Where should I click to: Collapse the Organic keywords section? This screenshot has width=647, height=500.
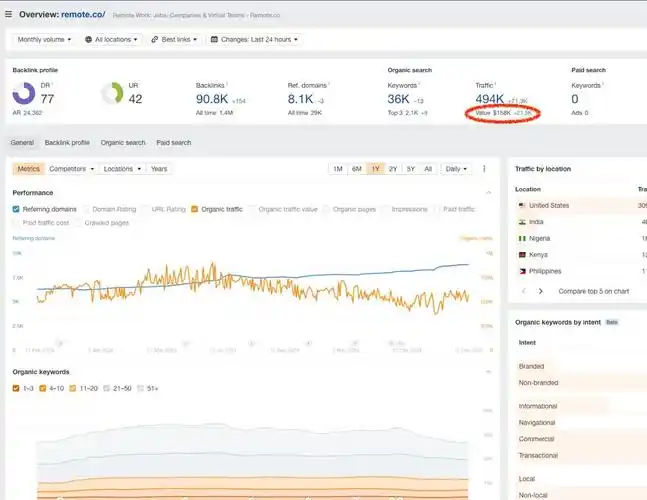(x=489, y=372)
